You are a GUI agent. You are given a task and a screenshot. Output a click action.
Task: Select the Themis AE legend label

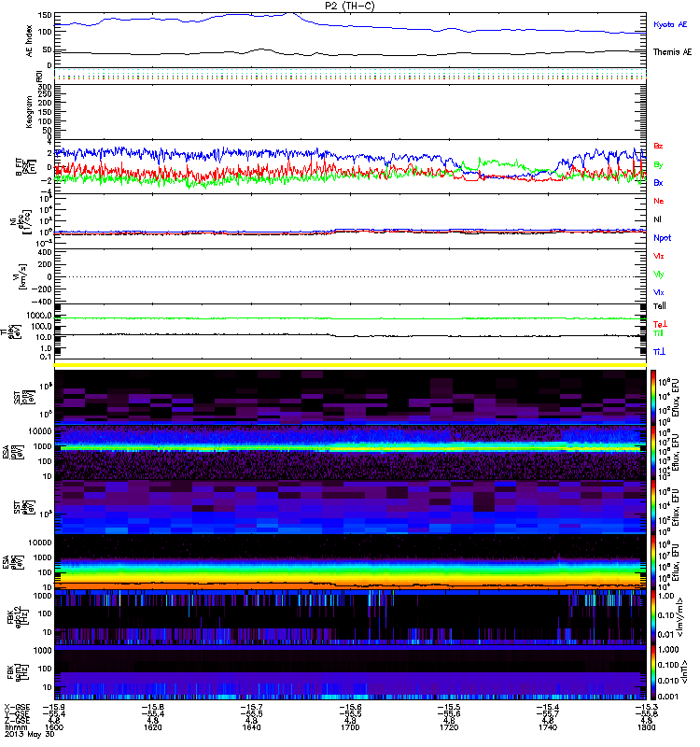672,52
